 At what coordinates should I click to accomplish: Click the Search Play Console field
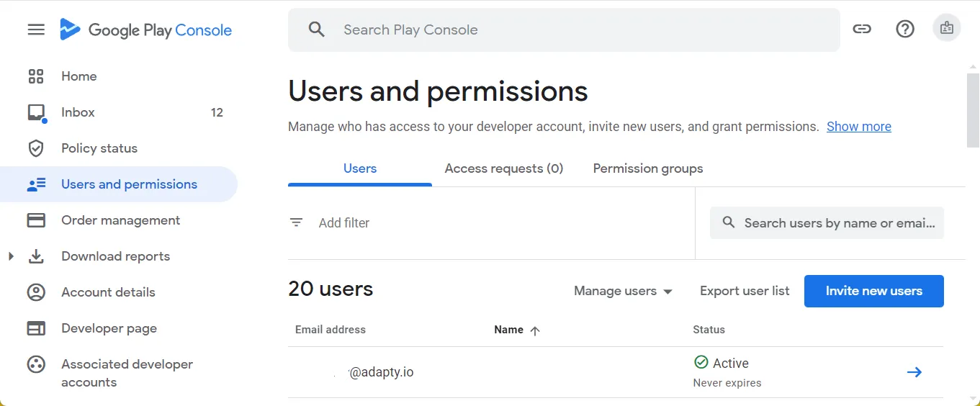[562, 30]
